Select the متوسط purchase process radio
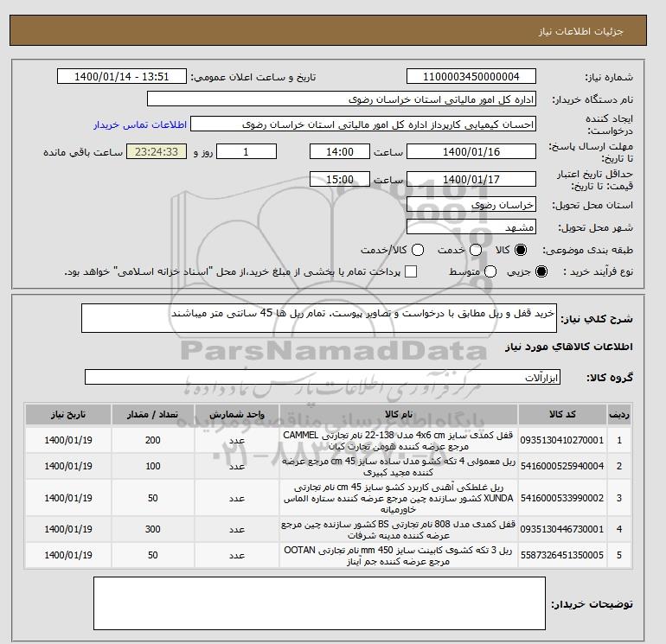Screen dimensions: 666x644 point(490,271)
